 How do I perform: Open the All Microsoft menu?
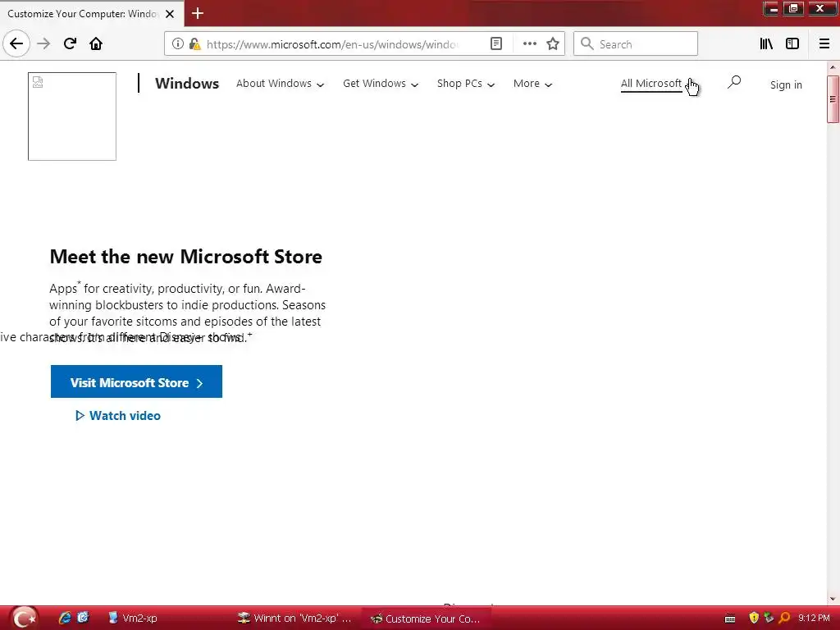click(651, 84)
